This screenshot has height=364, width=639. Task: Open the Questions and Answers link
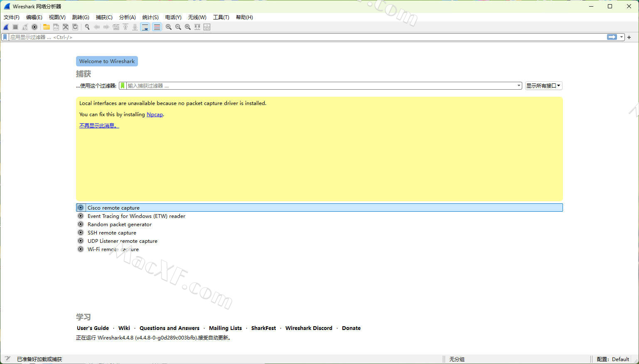point(170,328)
